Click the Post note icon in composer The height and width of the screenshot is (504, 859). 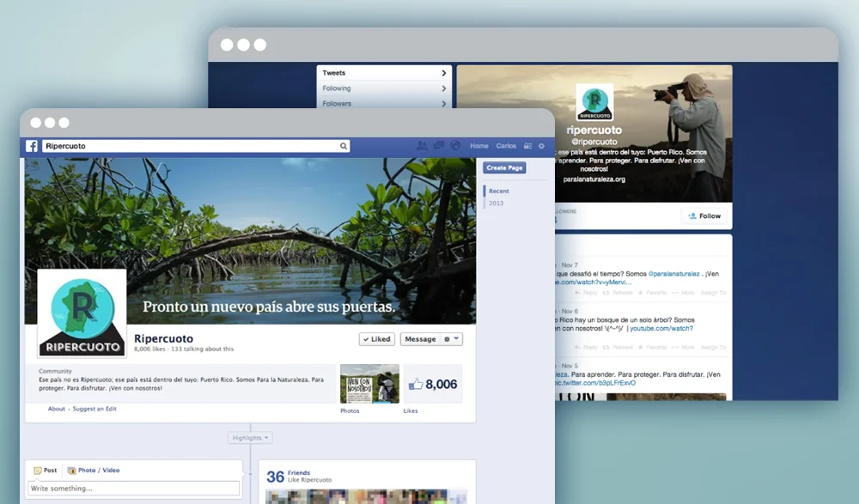click(x=37, y=471)
